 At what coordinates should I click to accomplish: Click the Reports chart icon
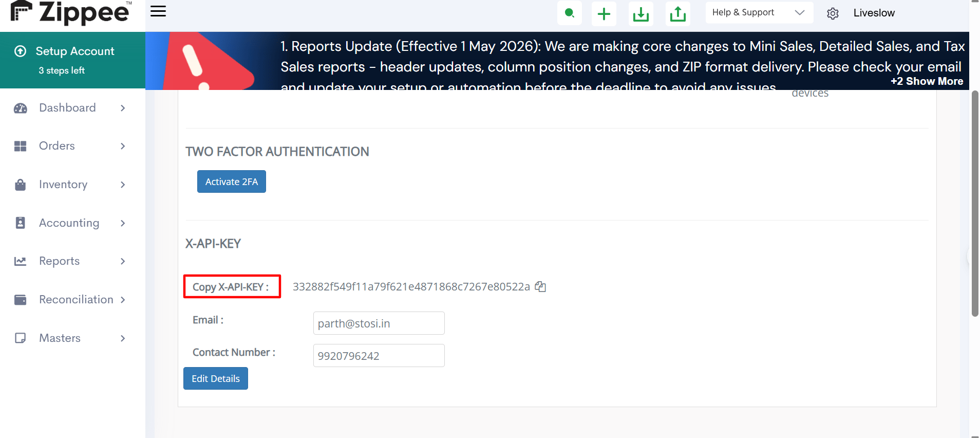coord(21,261)
